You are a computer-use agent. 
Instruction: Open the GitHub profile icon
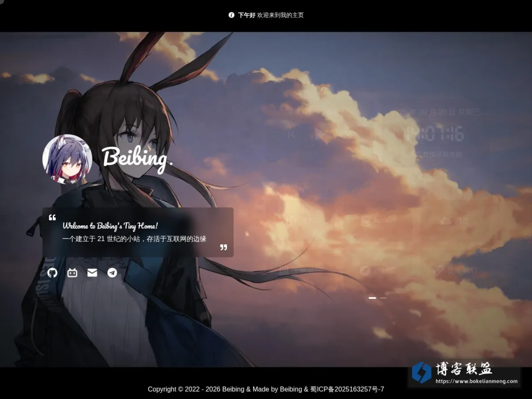[x=52, y=273]
